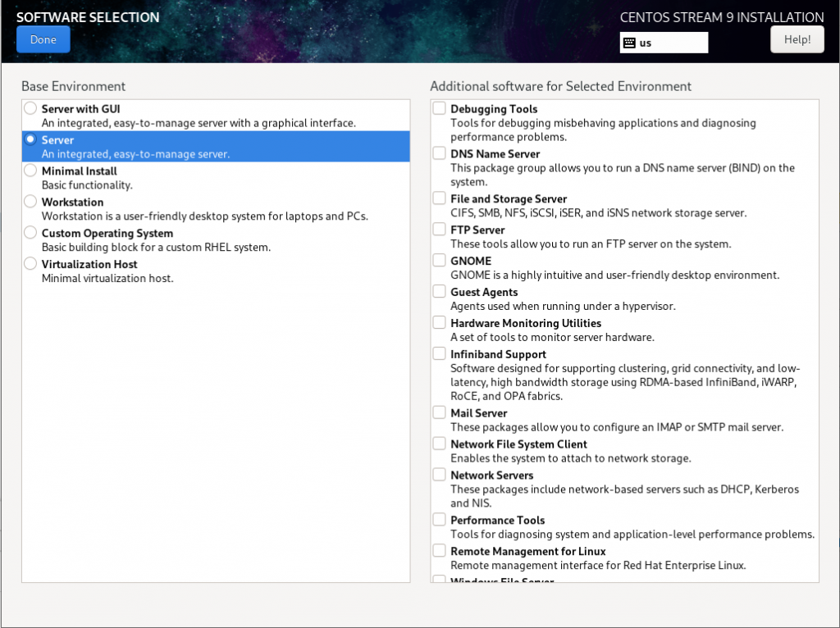Click 'Enables the system to attach to network storage.'
This screenshot has width=840, height=628.
pos(571,458)
